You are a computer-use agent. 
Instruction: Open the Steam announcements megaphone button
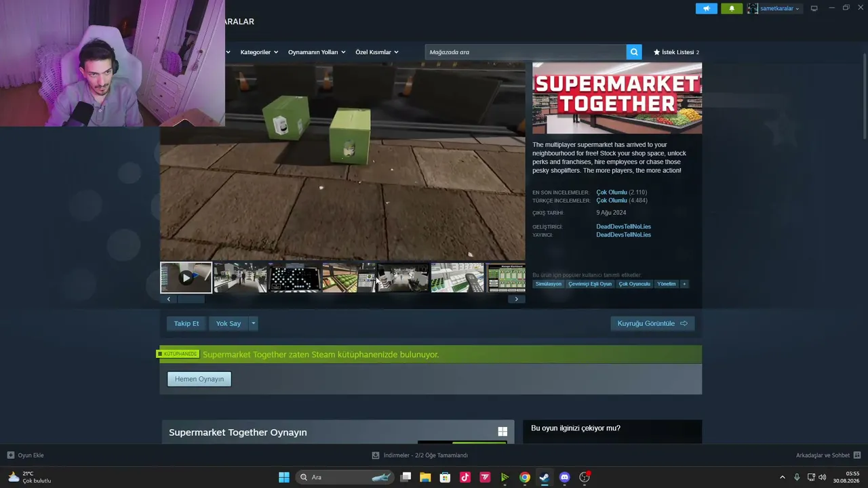(706, 9)
